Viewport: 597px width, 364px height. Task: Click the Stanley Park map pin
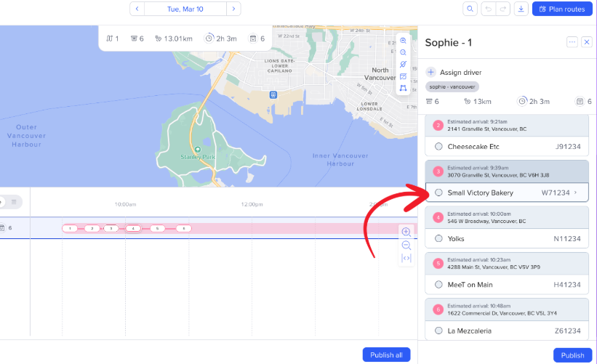(197, 150)
